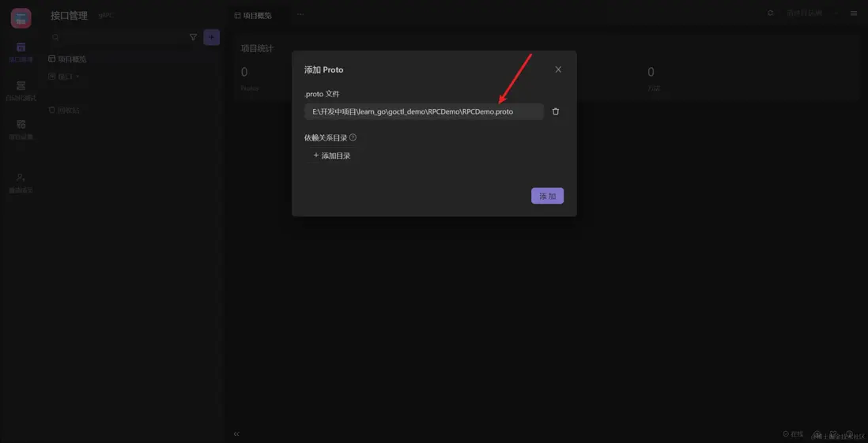This screenshot has height=443, width=868.
Task: Open 邀请成员 in left sidebar
Action: tap(21, 183)
